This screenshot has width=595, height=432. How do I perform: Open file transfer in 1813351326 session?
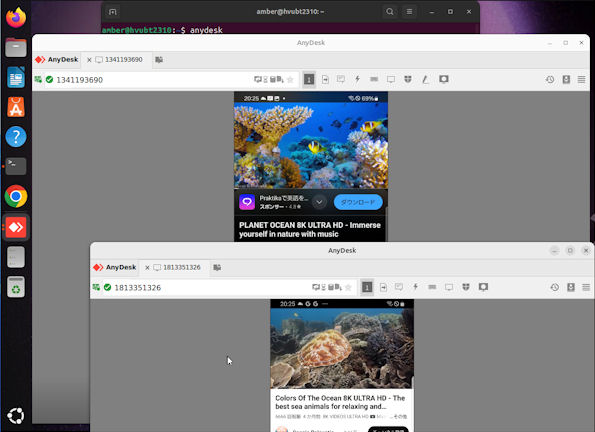(x=383, y=287)
